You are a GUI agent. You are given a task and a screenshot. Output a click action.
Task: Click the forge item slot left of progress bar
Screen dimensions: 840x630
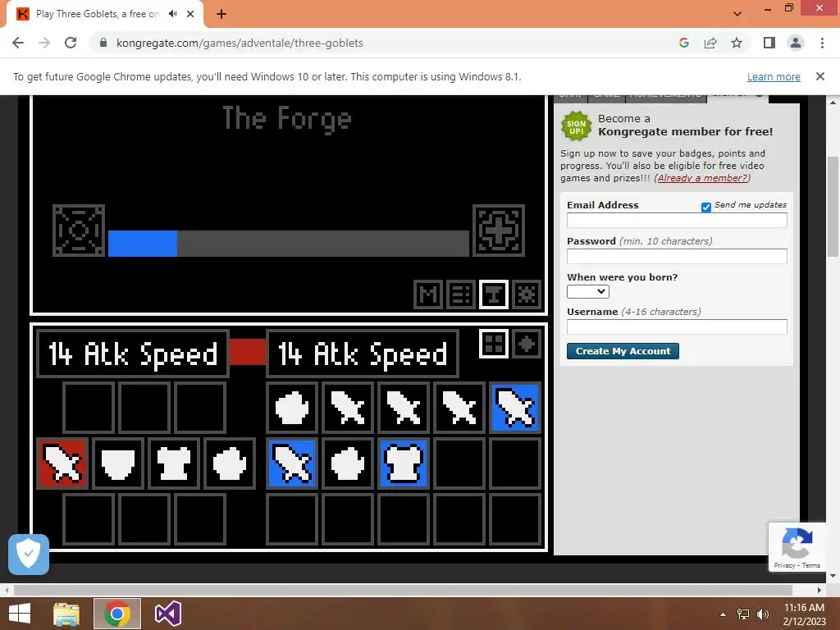pyautogui.click(x=79, y=231)
